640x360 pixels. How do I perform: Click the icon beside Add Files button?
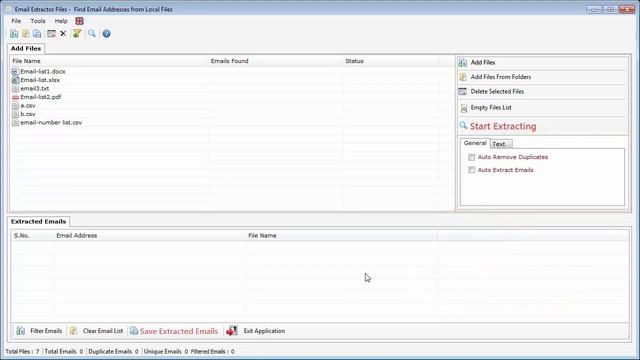(x=463, y=62)
